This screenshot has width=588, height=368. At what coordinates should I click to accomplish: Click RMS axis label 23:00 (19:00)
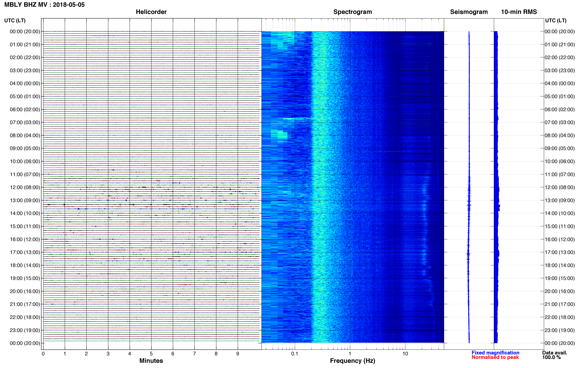pos(560,330)
